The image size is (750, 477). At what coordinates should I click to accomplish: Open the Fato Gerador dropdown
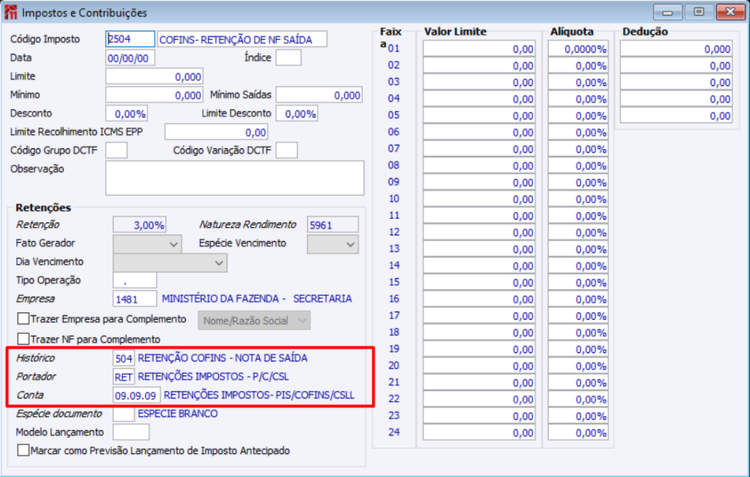(x=147, y=244)
